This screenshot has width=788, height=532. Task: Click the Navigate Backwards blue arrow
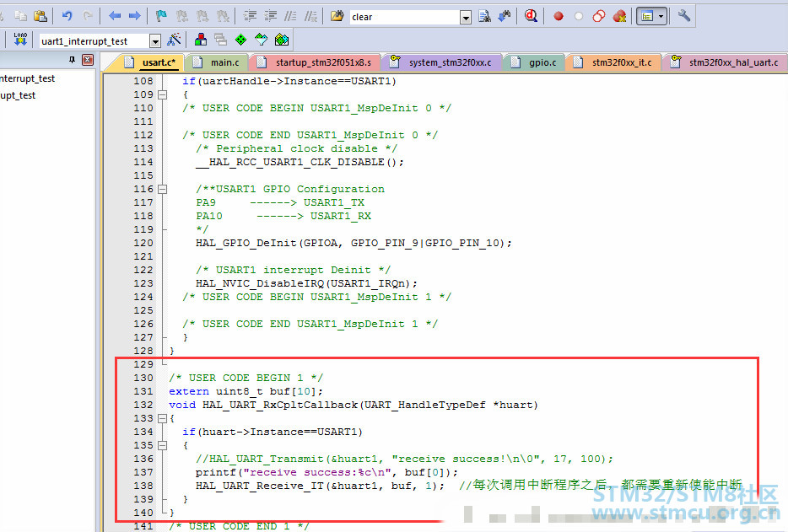click(x=115, y=16)
